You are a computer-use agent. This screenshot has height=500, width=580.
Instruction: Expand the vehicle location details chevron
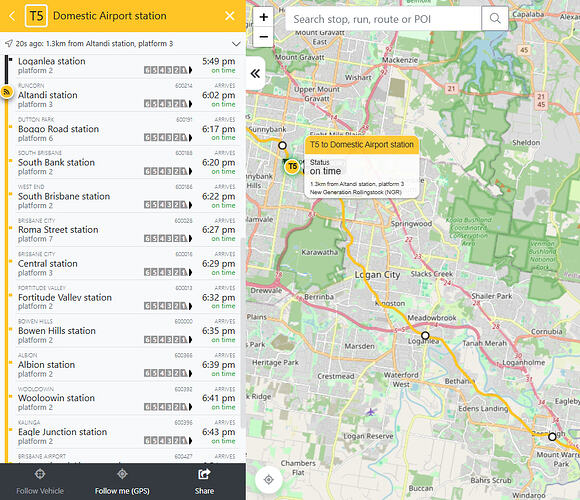[236, 44]
